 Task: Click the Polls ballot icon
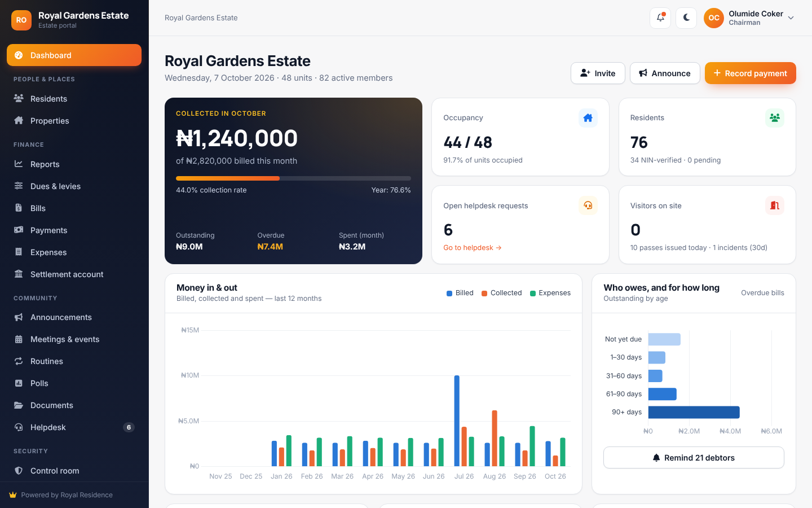19,383
